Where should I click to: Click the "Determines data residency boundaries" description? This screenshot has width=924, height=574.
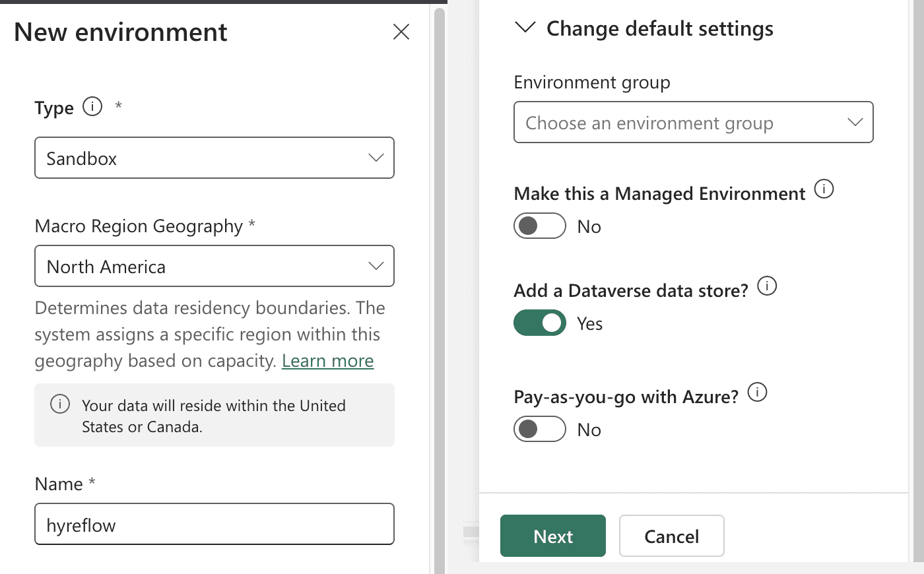click(210, 335)
